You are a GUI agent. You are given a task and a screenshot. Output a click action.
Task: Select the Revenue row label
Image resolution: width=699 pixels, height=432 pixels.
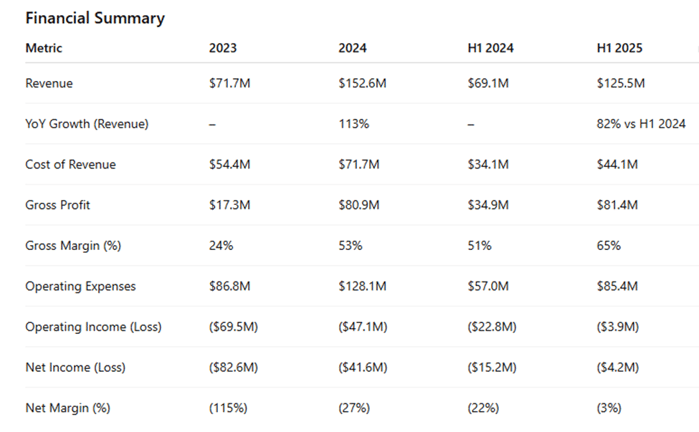[x=49, y=82]
